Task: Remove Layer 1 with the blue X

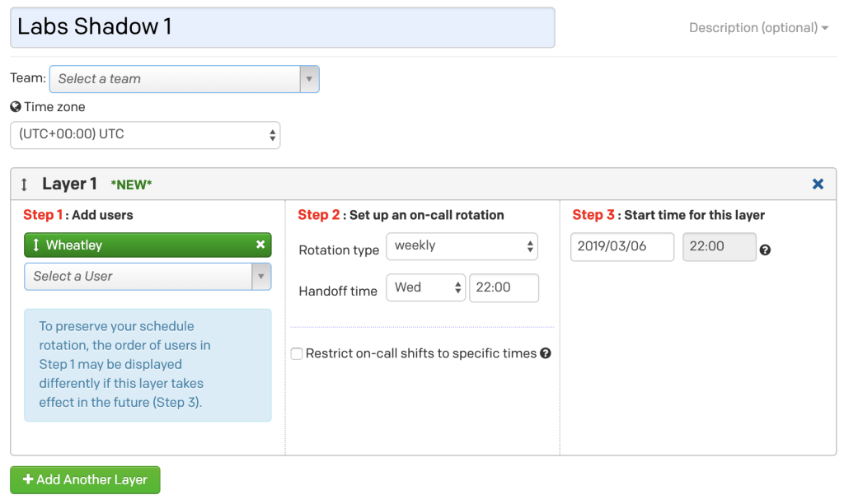Action: click(x=818, y=184)
